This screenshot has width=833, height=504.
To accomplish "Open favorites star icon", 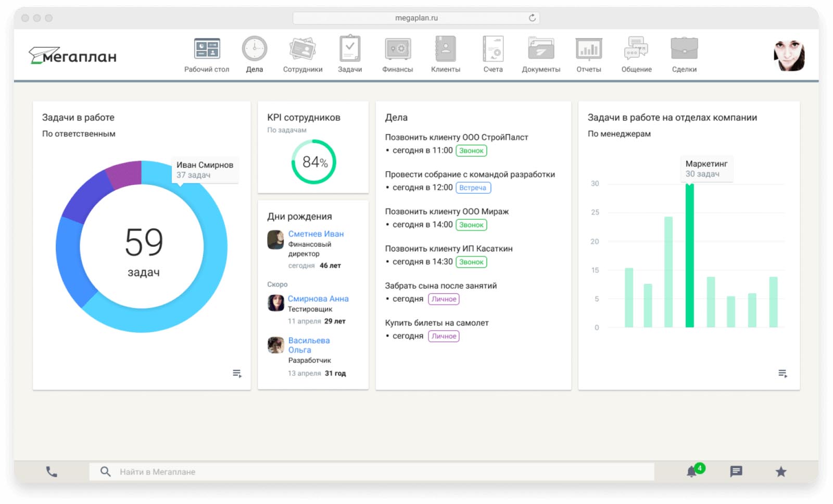I will (781, 472).
